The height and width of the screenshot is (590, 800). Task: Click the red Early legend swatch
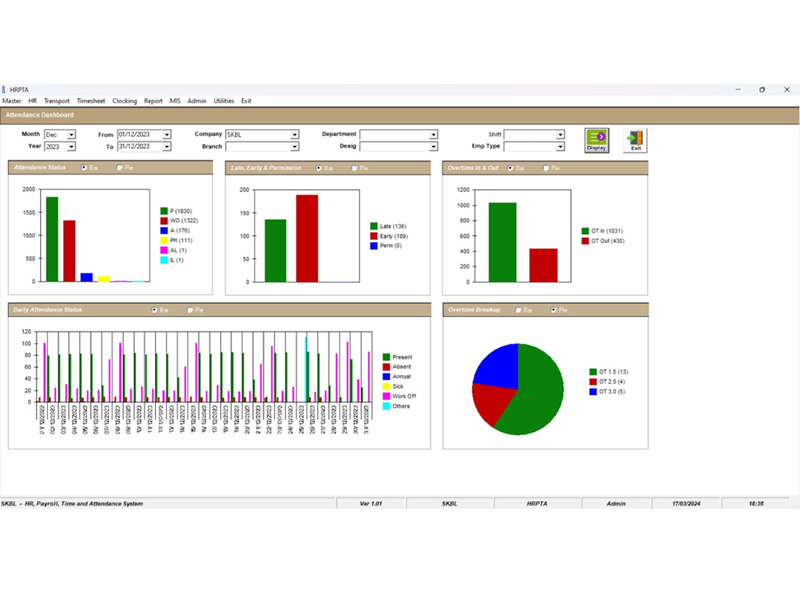pyautogui.click(x=373, y=236)
